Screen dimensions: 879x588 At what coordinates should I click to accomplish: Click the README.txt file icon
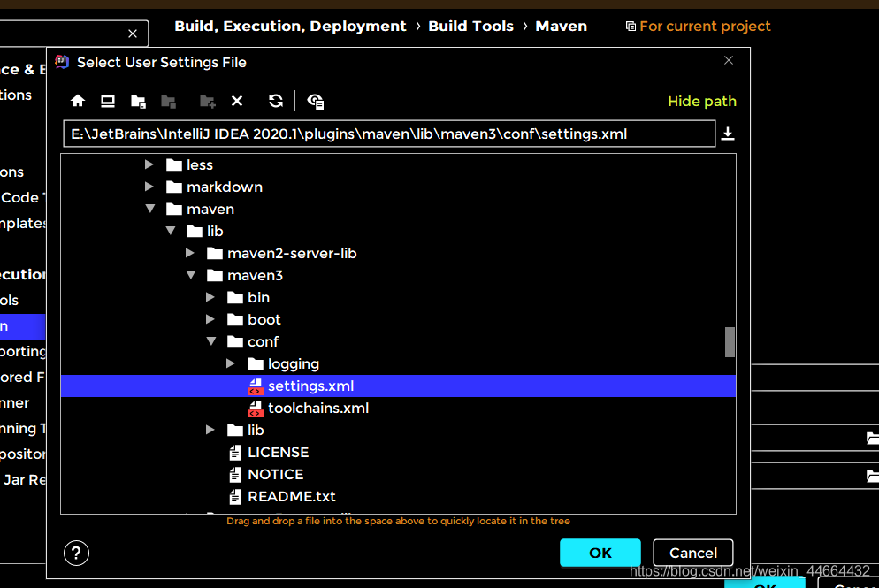pos(235,497)
